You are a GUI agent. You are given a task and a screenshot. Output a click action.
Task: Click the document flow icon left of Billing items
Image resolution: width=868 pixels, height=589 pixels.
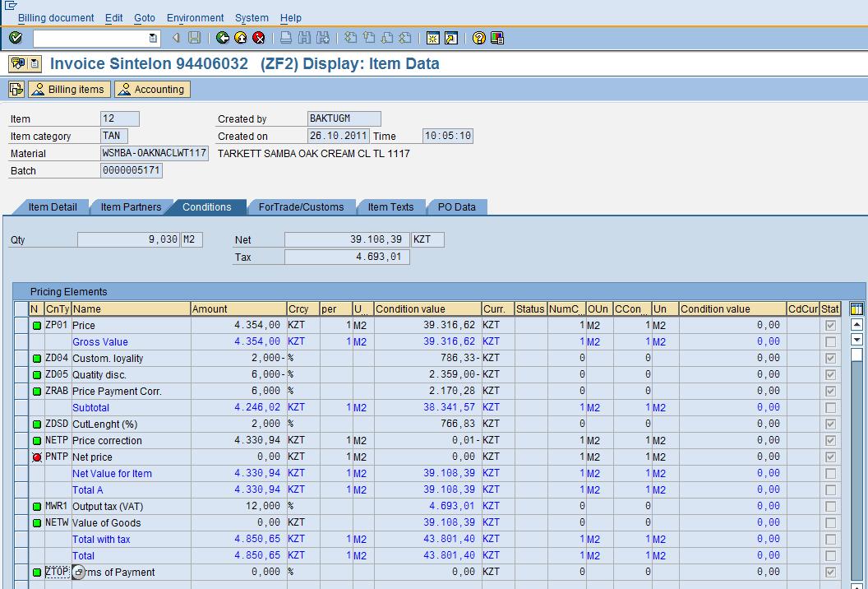16,89
